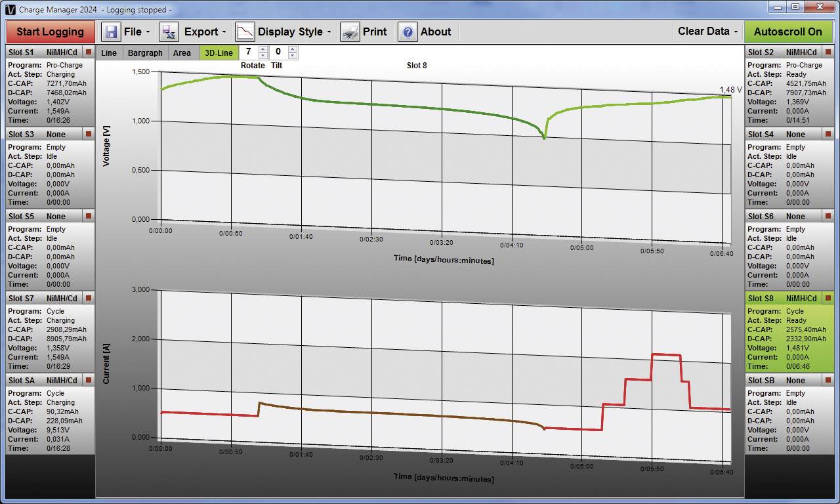Switch to the Bargraph view tab
This screenshot has width=840, height=504.
145,52
